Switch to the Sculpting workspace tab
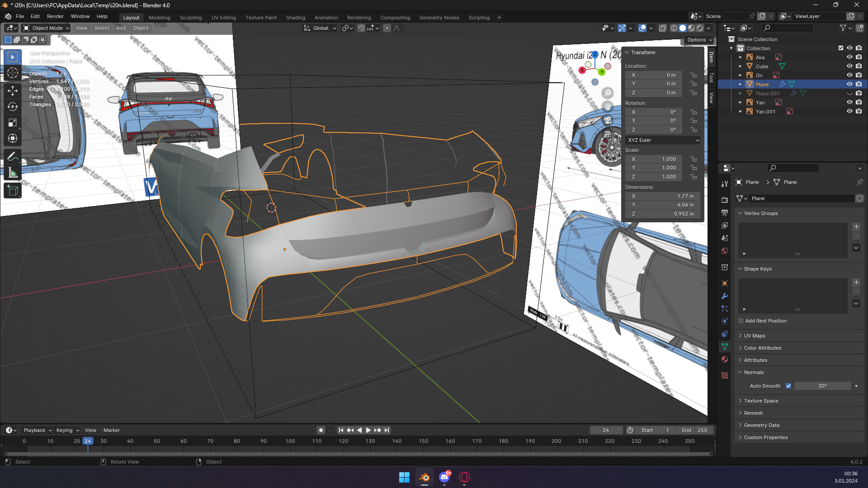The width and height of the screenshot is (868, 488). click(x=191, y=18)
